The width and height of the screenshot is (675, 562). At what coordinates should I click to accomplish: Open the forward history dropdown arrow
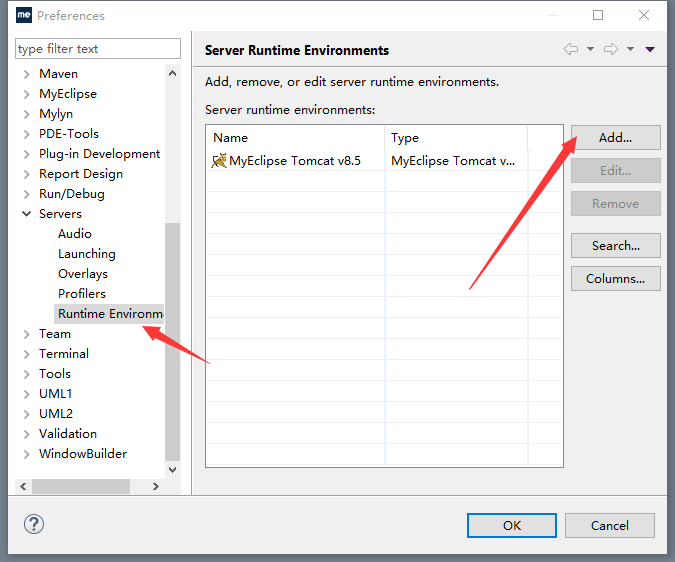click(x=630, y=49)
